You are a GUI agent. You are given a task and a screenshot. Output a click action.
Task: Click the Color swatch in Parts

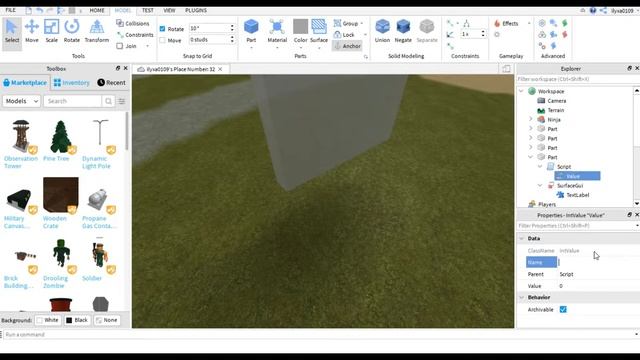click(x=300, y=27)
